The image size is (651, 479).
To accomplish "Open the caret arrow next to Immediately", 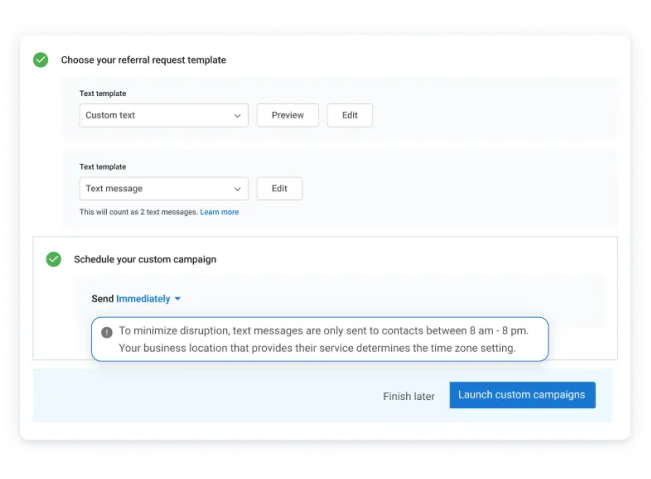I will coord(178,299).
